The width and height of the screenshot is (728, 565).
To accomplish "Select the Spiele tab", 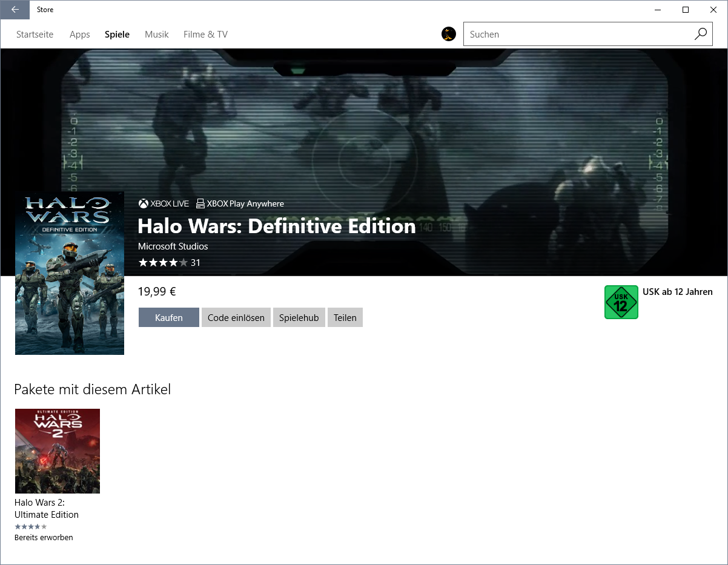I will click(117, 35).
